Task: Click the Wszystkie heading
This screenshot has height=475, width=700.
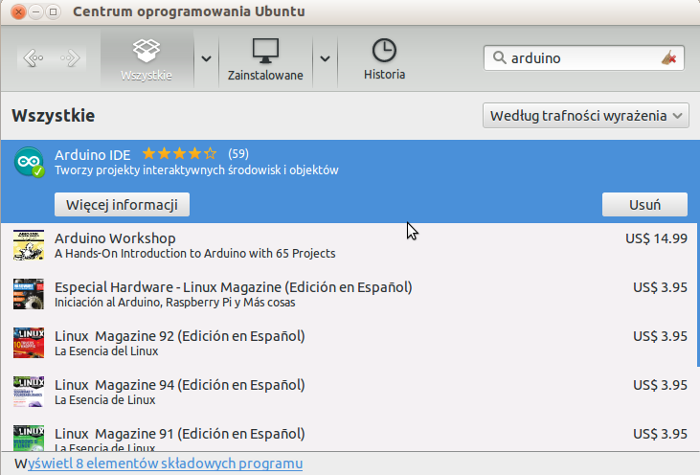Action: [53, 116]
